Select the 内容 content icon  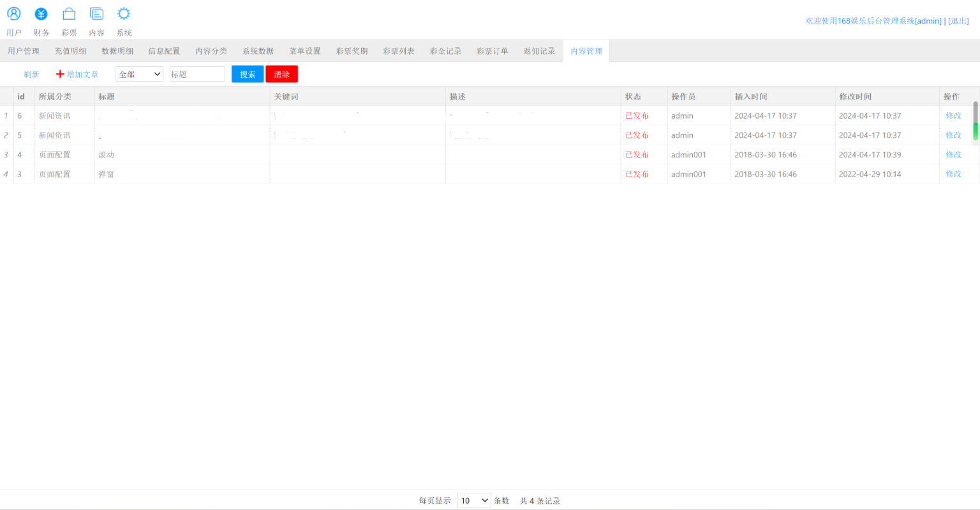[96, 14]
